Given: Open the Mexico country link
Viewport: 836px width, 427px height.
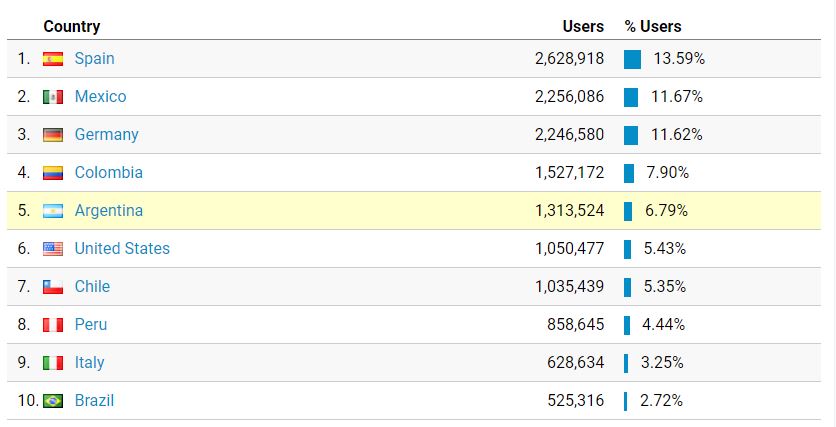Looking at the screenshot, I should [100, 96].
